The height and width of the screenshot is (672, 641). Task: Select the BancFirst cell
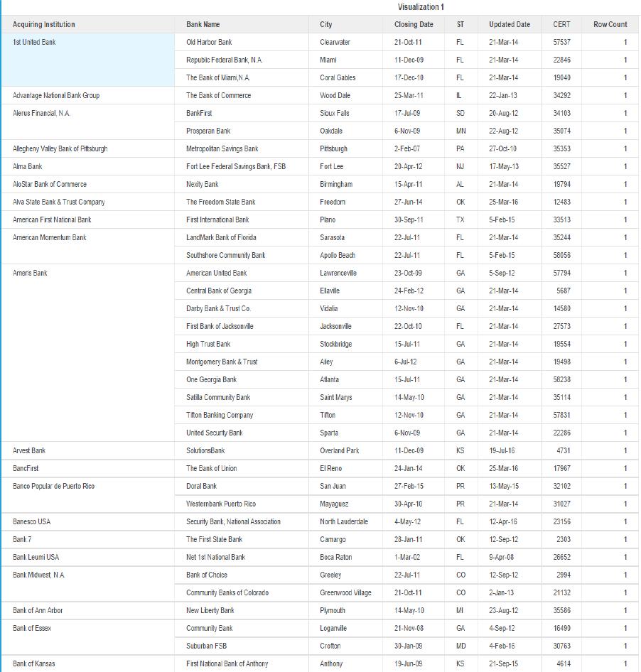pos(88,468)
